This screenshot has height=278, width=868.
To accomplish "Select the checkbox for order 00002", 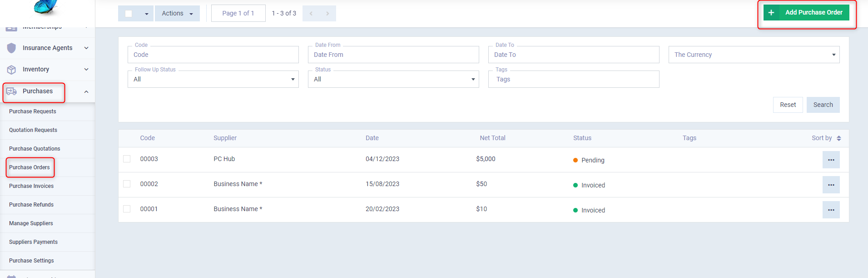I will [127, 184].
